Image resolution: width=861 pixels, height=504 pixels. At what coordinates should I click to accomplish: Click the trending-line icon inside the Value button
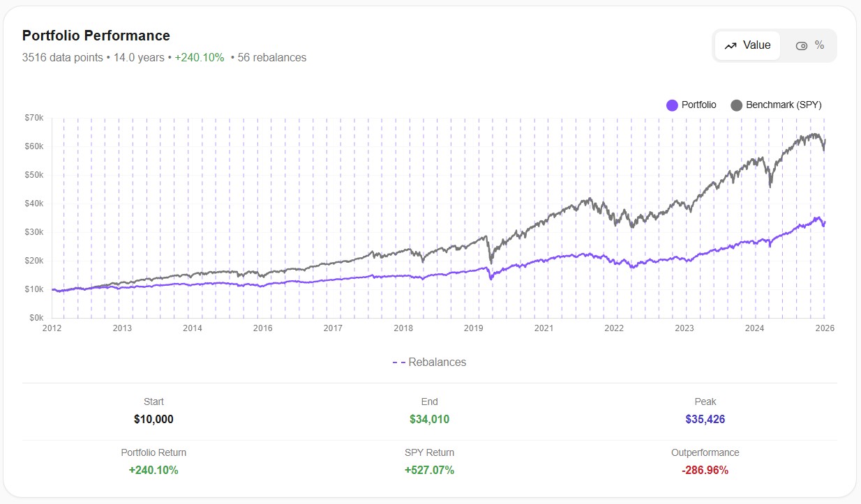point(731,45)
